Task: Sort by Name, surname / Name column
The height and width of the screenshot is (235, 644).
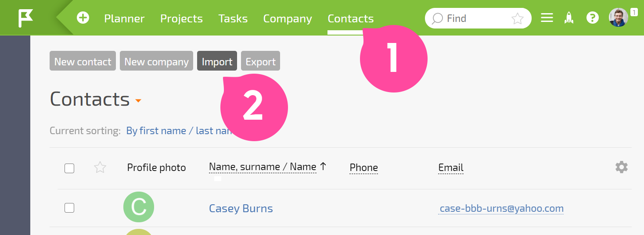Action: click(x=263, y=167)
